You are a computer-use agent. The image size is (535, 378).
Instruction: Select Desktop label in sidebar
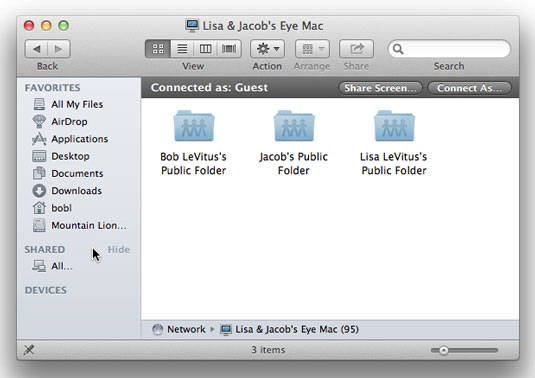pyautogui.click(x=70, y=156)
